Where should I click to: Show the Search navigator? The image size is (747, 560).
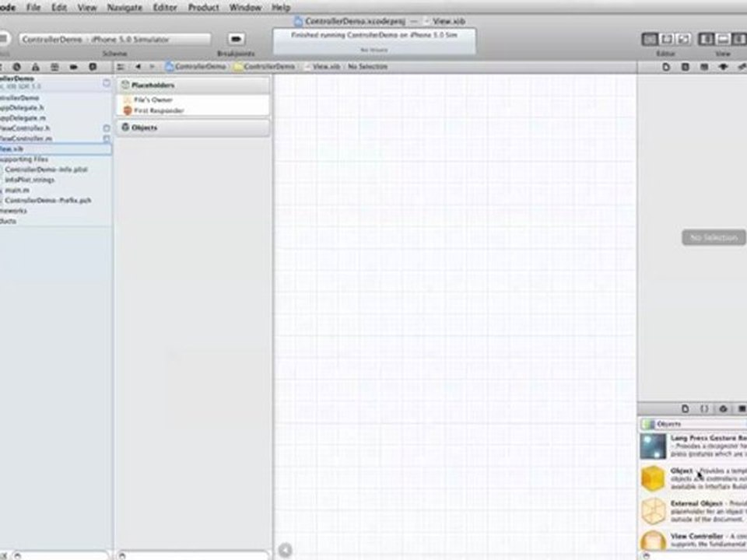coord(16,67)
